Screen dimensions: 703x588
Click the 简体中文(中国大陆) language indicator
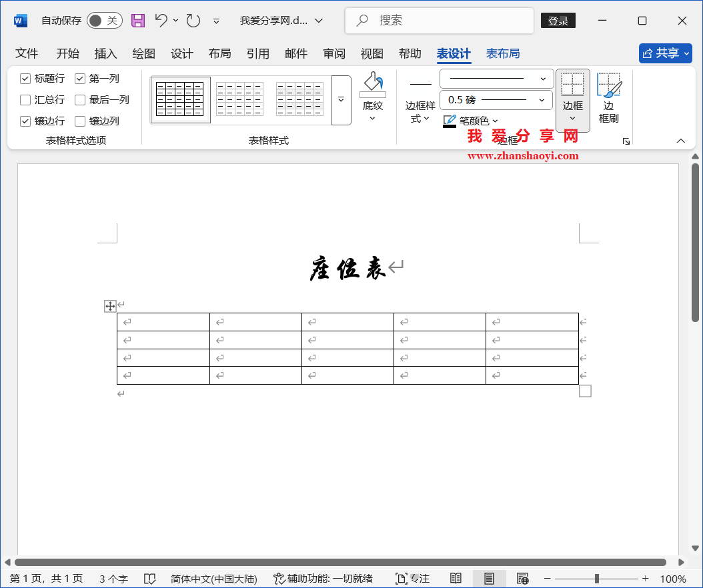point(214,579)
